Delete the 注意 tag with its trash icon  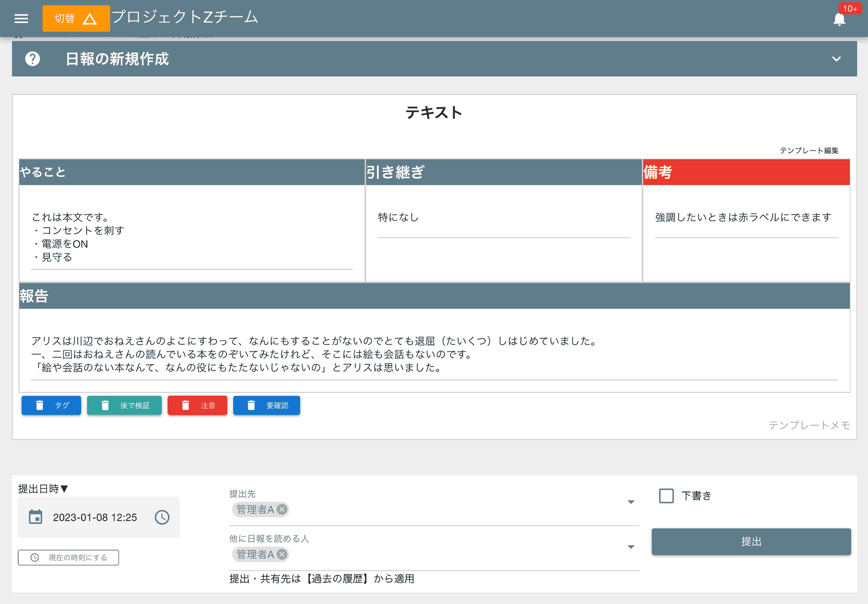pos(186,405)
